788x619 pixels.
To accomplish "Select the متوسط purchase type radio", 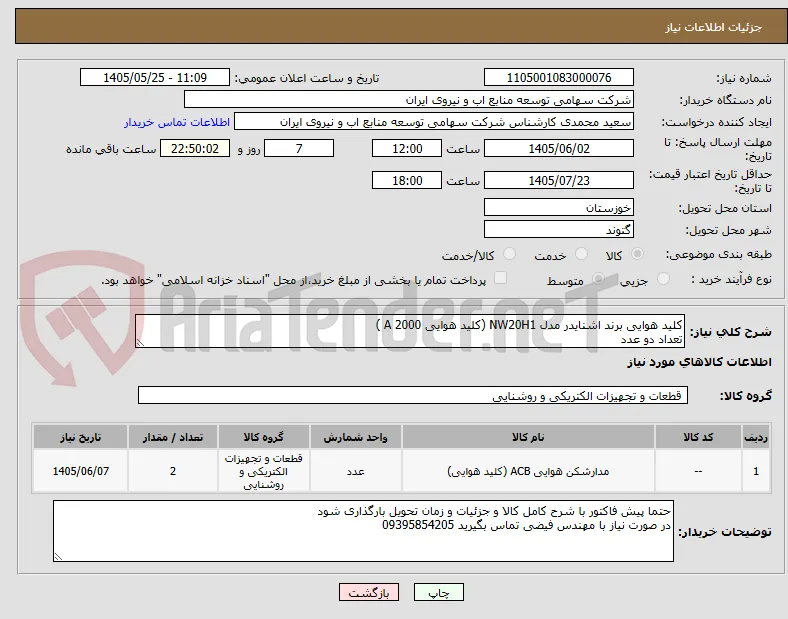I will pyautogui.click(x=598, y=279).
